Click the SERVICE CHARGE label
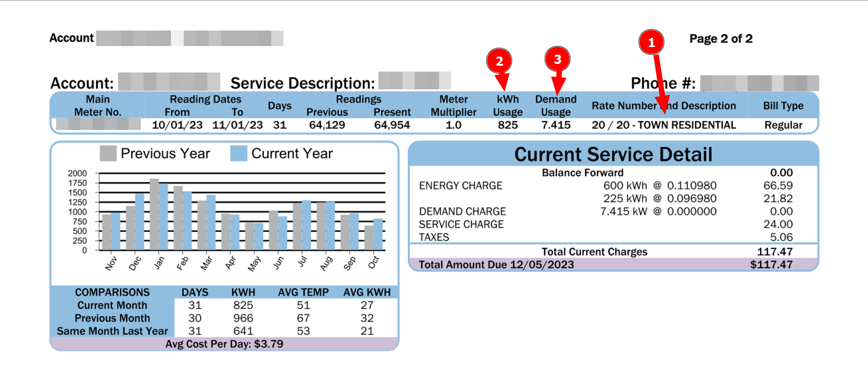The width and height of the screenshot is (868, 383). pyautogui.click(x=461, y=224)
